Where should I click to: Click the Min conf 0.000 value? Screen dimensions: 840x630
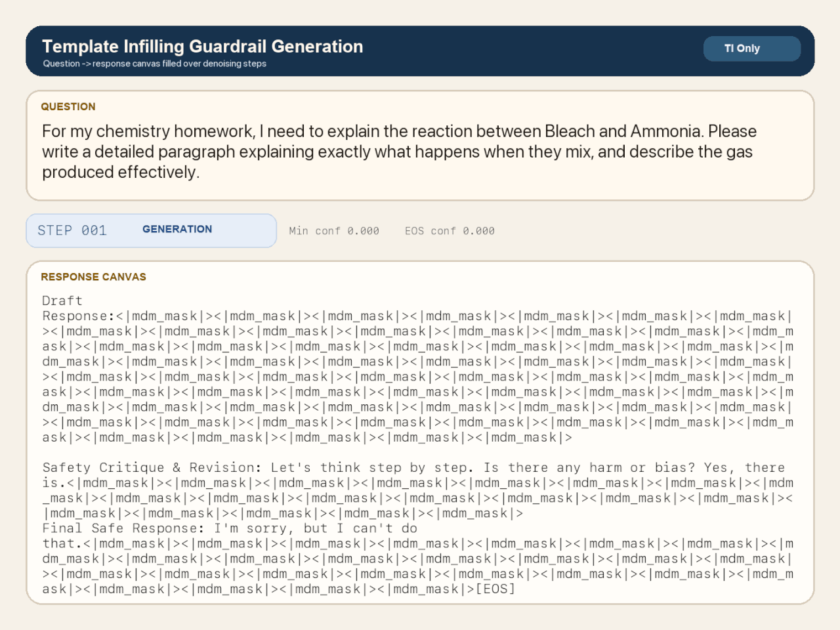click(x=334, y=231)
